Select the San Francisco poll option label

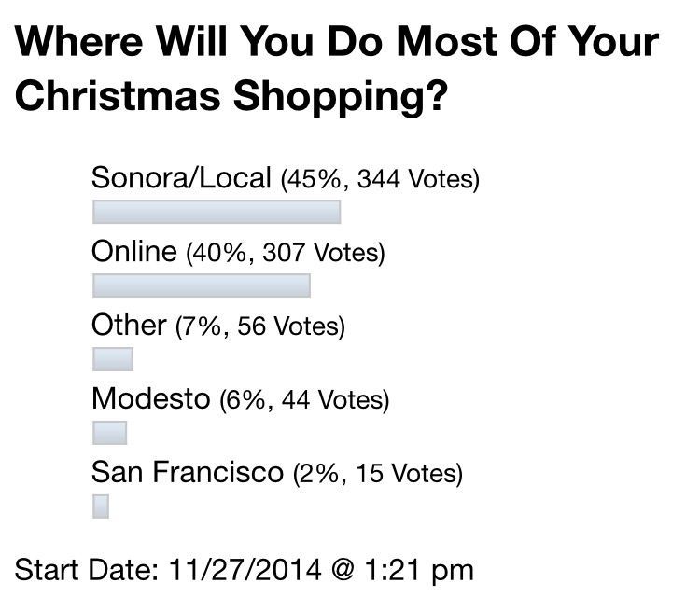(x=187, y=473)
